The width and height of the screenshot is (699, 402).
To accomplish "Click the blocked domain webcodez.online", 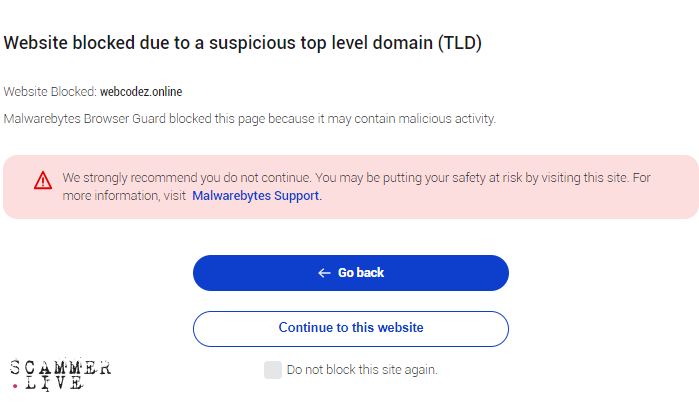I will click(x=141, y=92).
